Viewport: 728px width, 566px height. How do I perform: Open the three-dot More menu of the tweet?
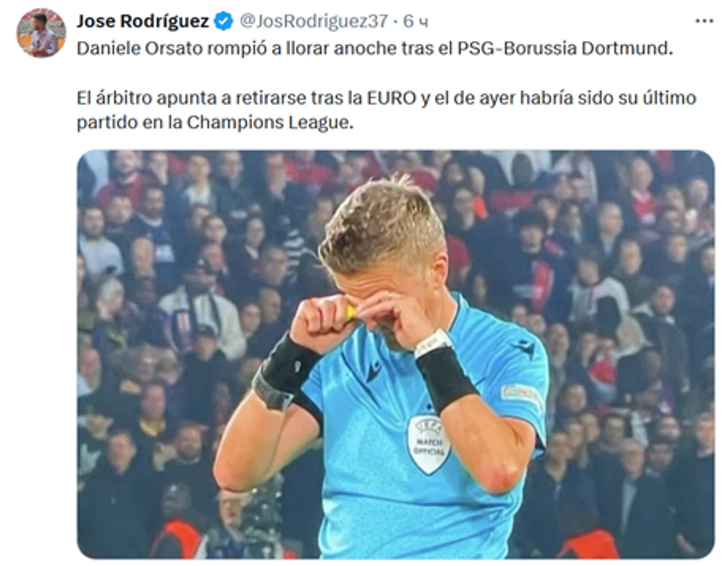704,21
